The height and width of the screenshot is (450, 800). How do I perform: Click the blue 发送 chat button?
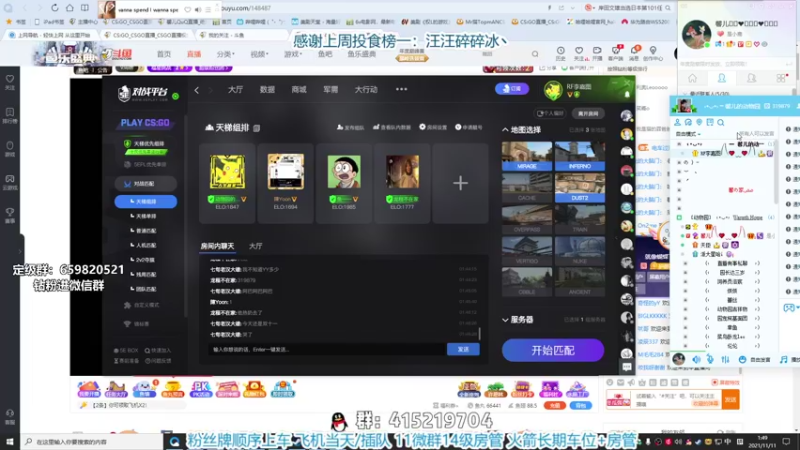click(463, 349)
